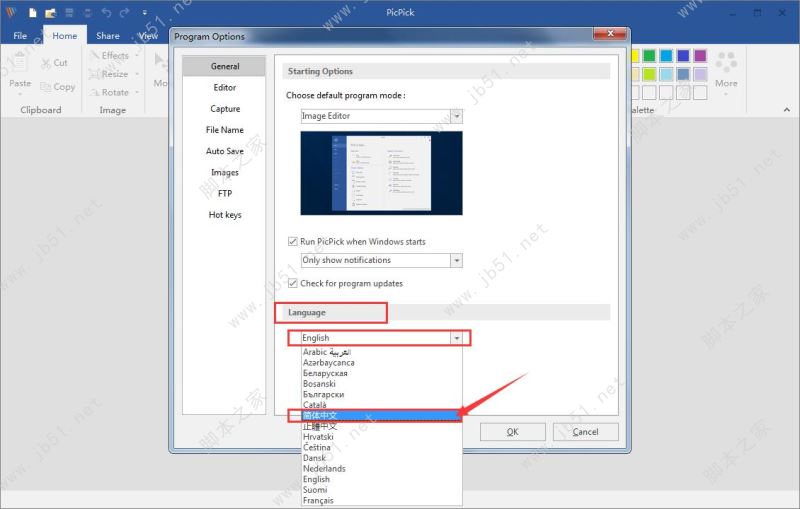Toggle Run PicPick when Windows starts checkbox
This screenshot has height=509, width=800.
coord(292,241)
